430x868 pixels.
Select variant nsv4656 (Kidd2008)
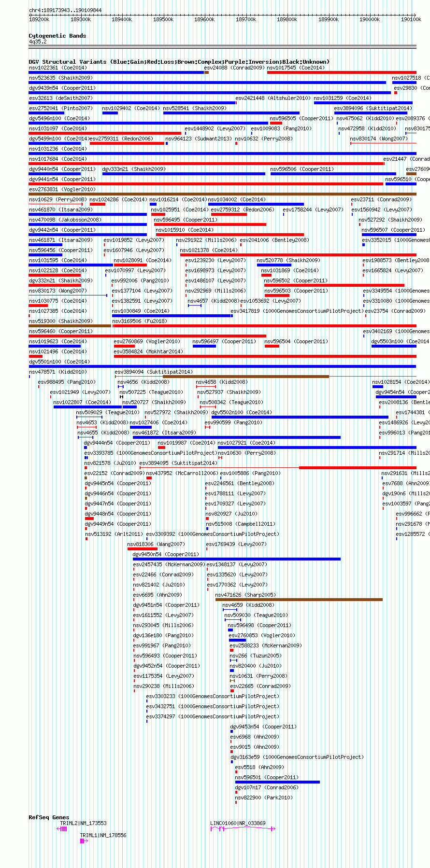point(143,382)
